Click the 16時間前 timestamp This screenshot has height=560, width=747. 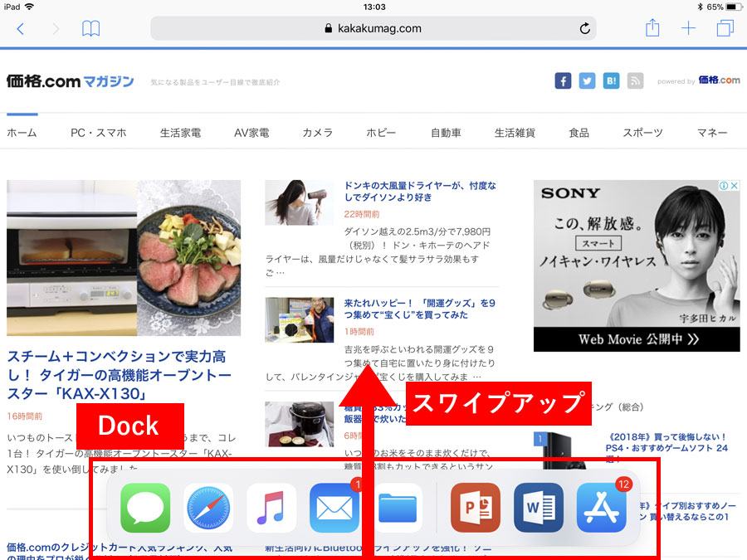(x=25, y=416)
